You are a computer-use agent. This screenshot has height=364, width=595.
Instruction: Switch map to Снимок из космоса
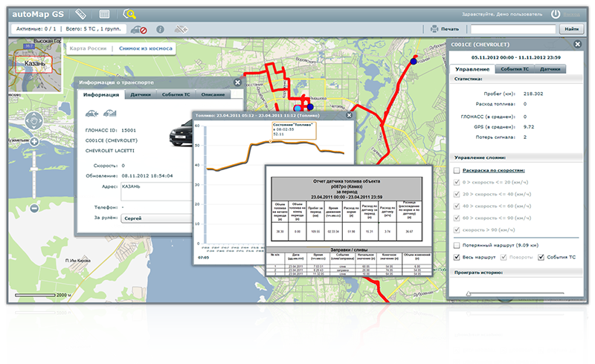pyautogui.click(x=146, y=49)
